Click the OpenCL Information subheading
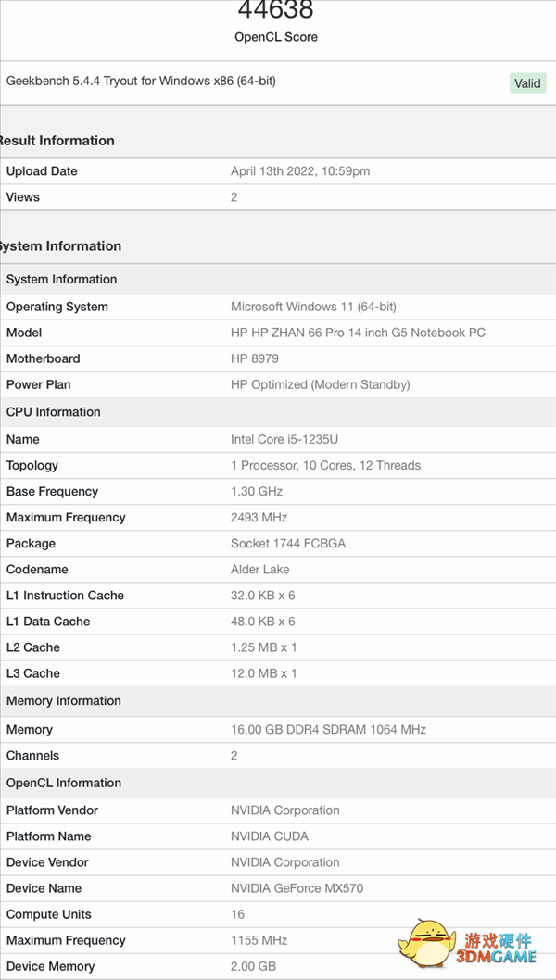This screenshot has width=556, height=980. (x=63, y=783)
